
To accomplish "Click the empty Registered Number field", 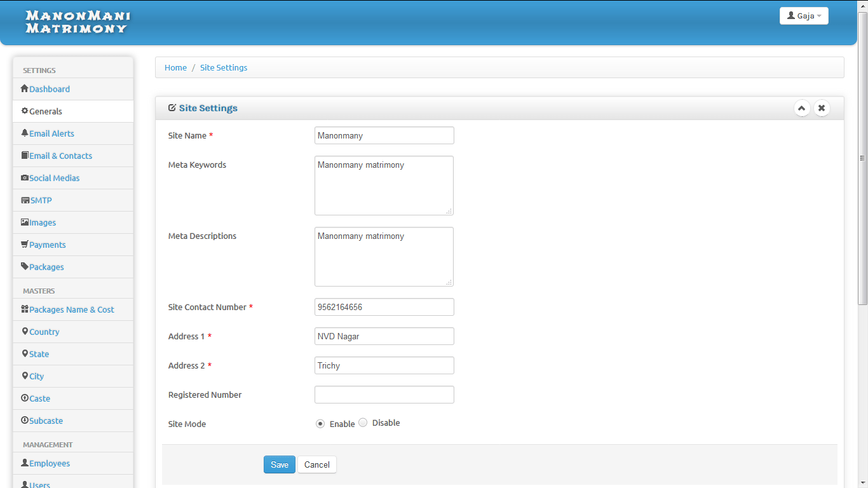I will click(x=384, y=395).
